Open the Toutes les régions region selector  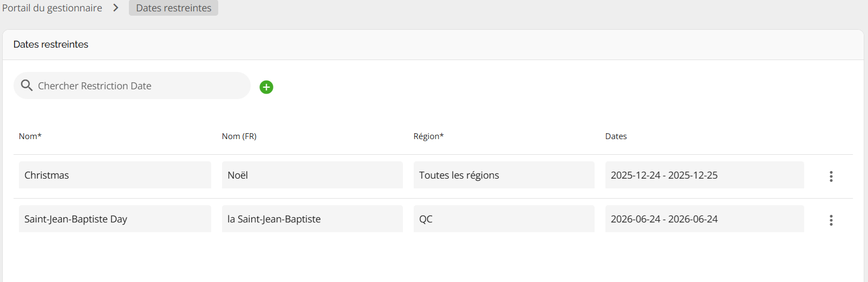point(504,175)
